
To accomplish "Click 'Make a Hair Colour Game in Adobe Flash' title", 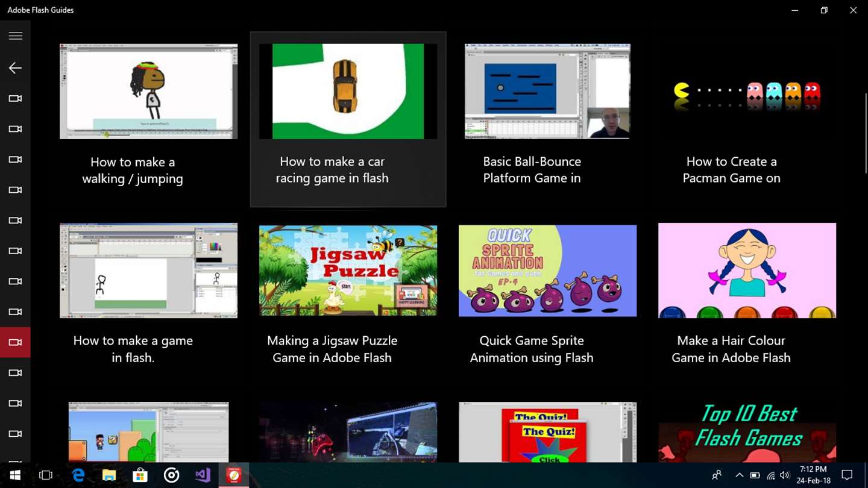I will tap(731, 349).
